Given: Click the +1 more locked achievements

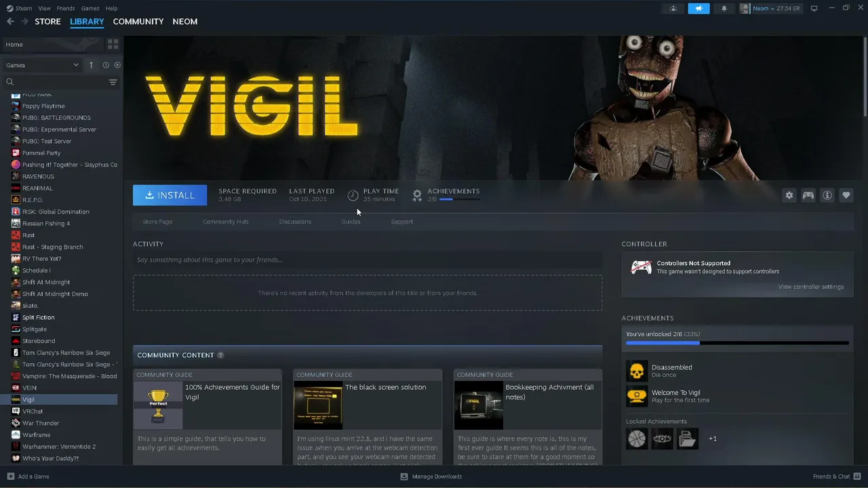Looking at the screenshot, I should 713,439.
